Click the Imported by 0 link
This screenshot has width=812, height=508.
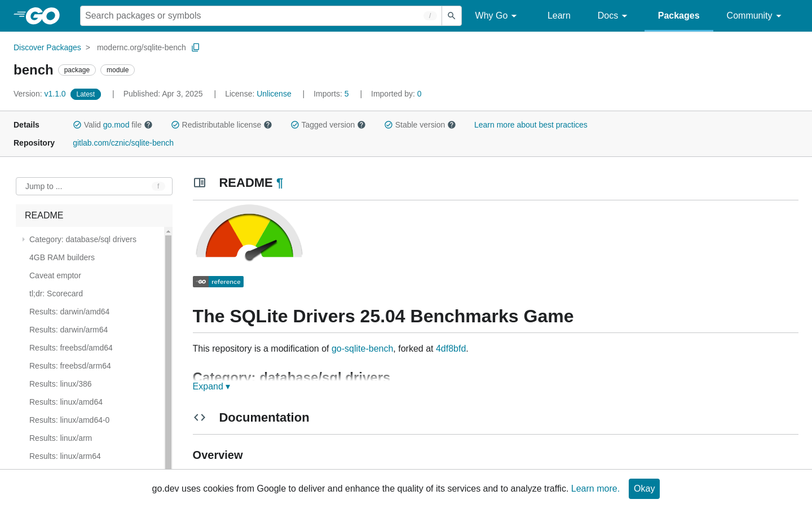pos(420,94)
